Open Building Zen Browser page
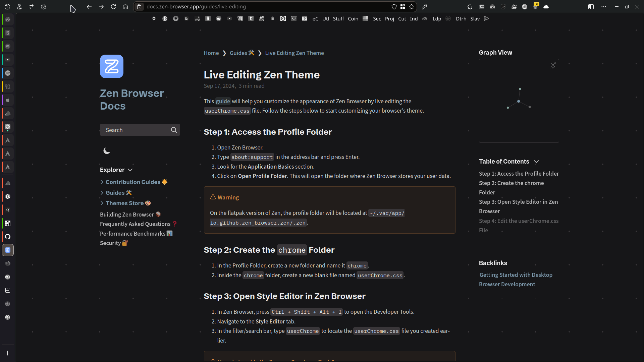 coord(130,215)
